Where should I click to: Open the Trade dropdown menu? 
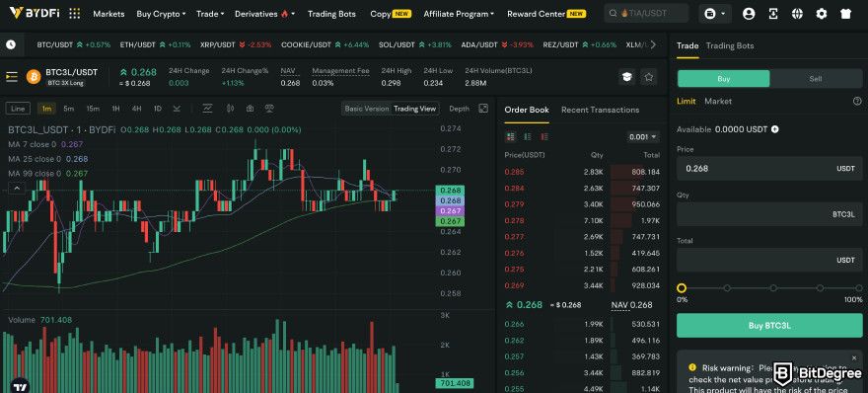(x=210, y=14)
